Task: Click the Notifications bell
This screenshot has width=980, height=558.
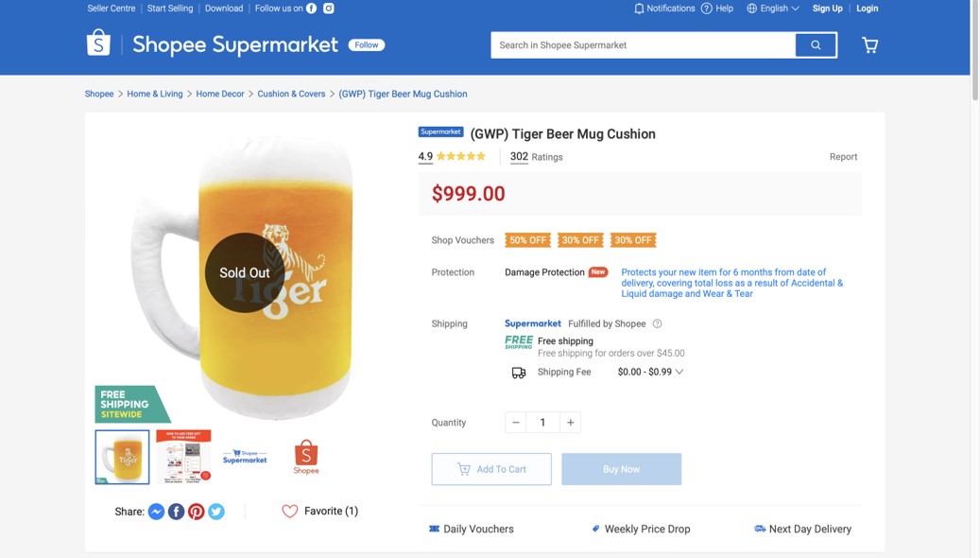Action: coord(639,9)
